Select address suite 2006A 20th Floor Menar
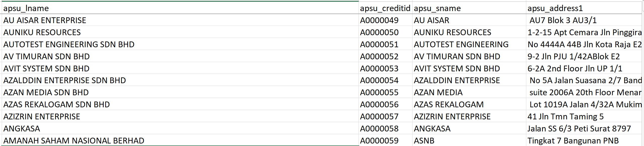The width and height of the screenshot is (644, 146). pyautogui.click(x=584, y=92)
